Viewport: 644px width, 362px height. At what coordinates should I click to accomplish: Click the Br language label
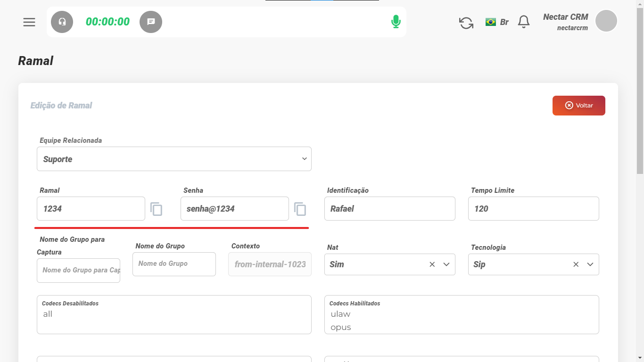point(504,22)
